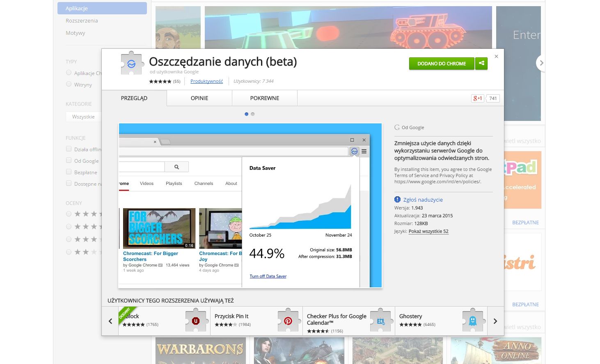
Task: Open the Produktywność category link
Action: click(x=206, y=81)
